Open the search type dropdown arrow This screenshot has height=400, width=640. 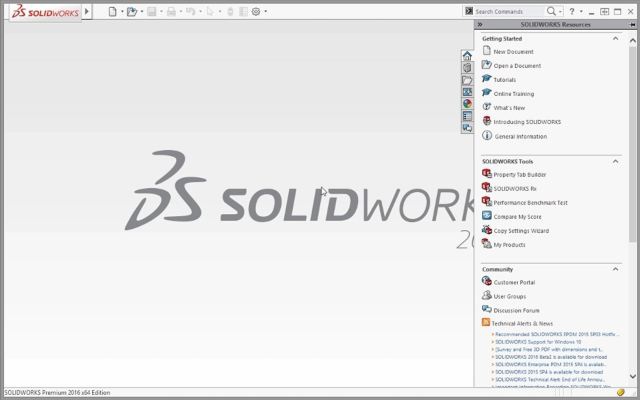pos(560,11)
